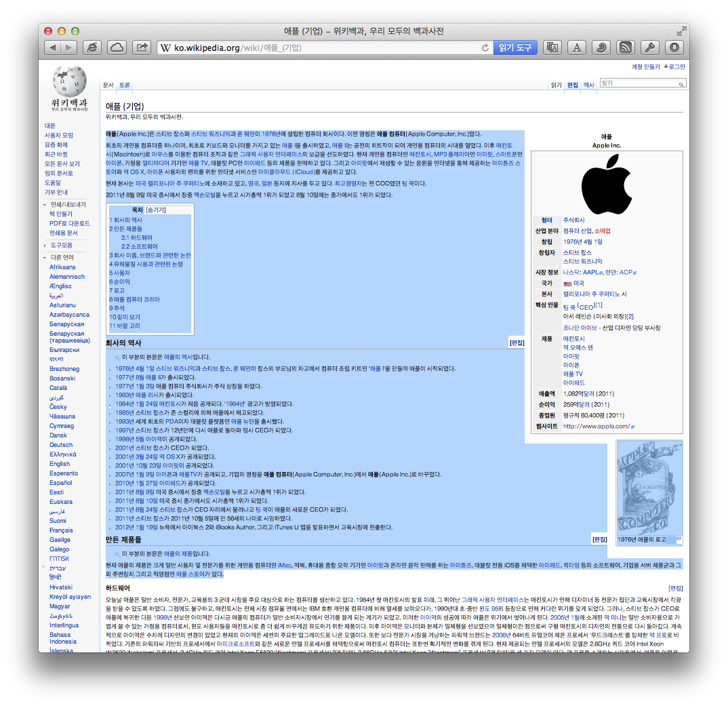Open 임의 문서로 sidebar link
The image size is (728, 706).
point(58,173)
